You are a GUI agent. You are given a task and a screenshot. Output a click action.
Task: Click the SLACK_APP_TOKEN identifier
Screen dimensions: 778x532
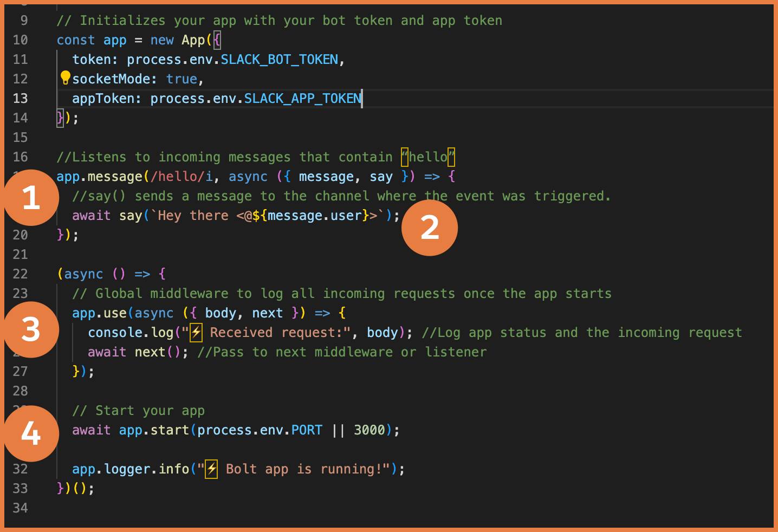click(x=302, y=99)
